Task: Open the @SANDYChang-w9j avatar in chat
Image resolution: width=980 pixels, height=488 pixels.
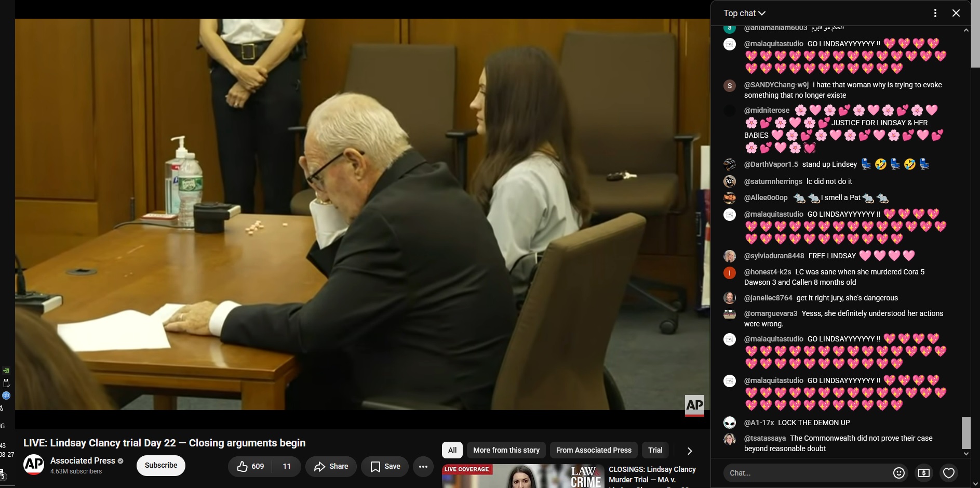Action: click(x=730, y=85)
